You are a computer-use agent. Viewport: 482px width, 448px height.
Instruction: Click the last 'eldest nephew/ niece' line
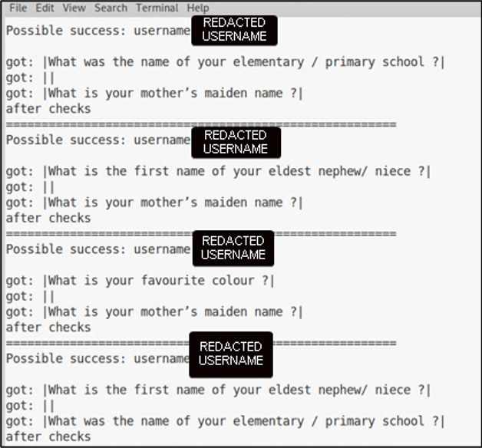click(218, 390)
